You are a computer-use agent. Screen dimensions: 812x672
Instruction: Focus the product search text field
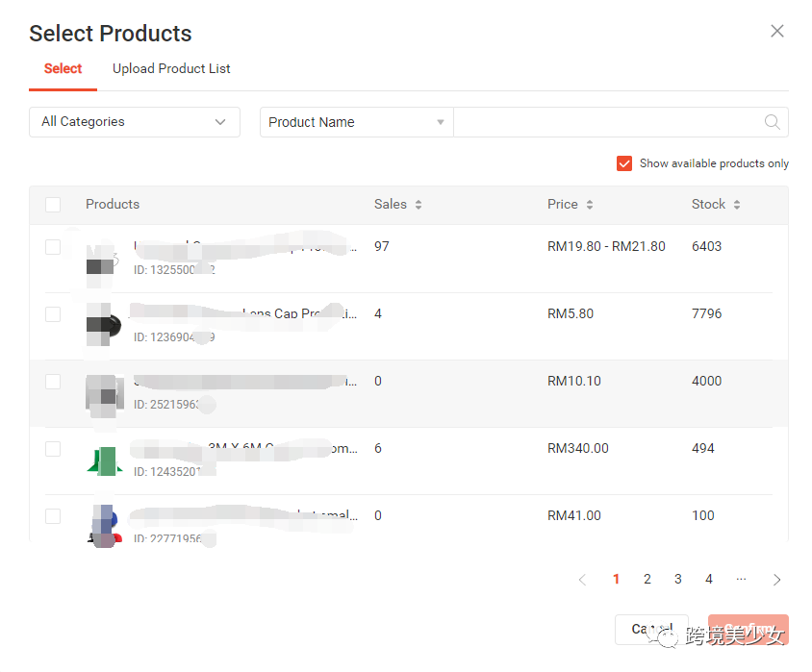[606, 122]
